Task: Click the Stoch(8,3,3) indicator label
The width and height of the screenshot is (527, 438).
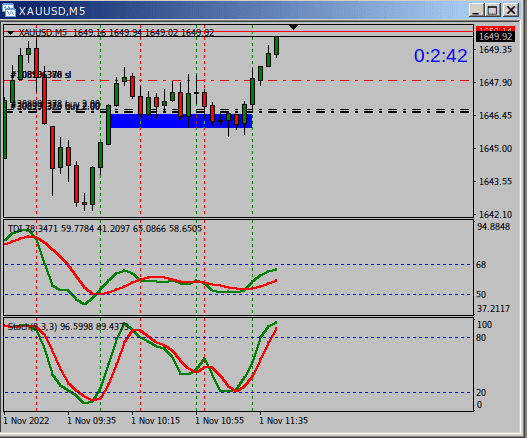Action: pyautogui.click(x=69, y=326)
